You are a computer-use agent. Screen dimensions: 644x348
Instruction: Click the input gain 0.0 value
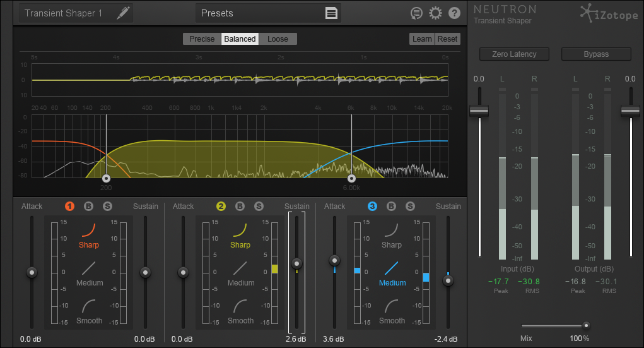(x=479, y=78)
